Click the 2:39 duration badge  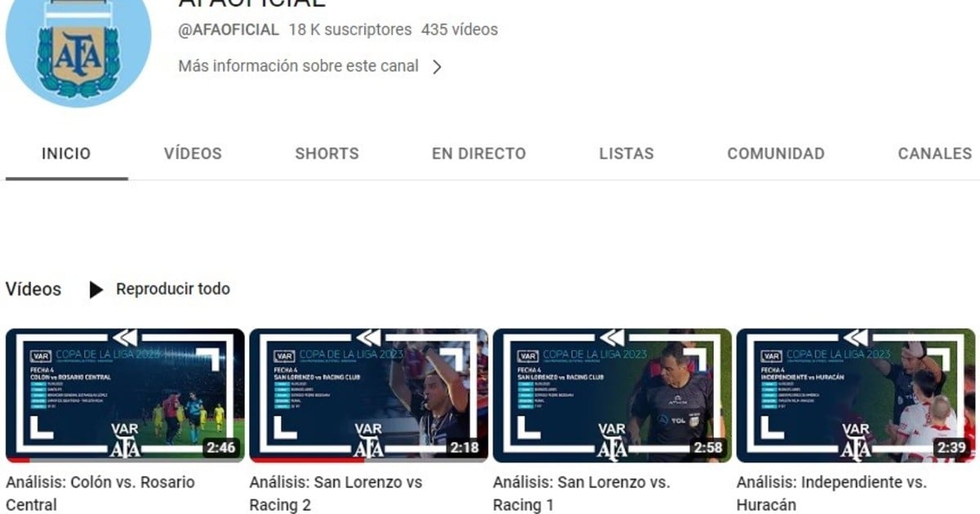[951, 447]
